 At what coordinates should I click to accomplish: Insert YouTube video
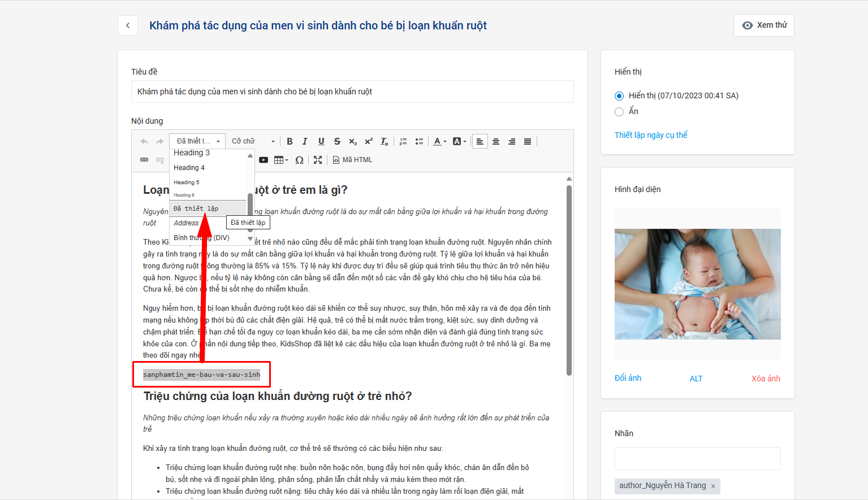264,160
